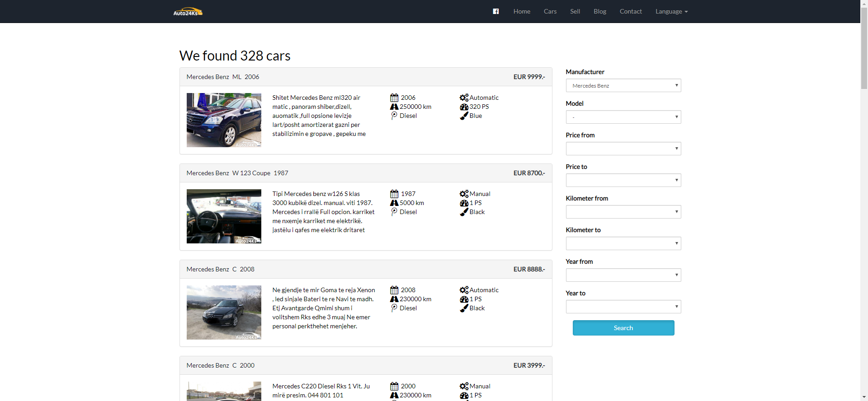
Task: Click fuel icon beside Diesel for 2008 C
Action: pos(394,308)
